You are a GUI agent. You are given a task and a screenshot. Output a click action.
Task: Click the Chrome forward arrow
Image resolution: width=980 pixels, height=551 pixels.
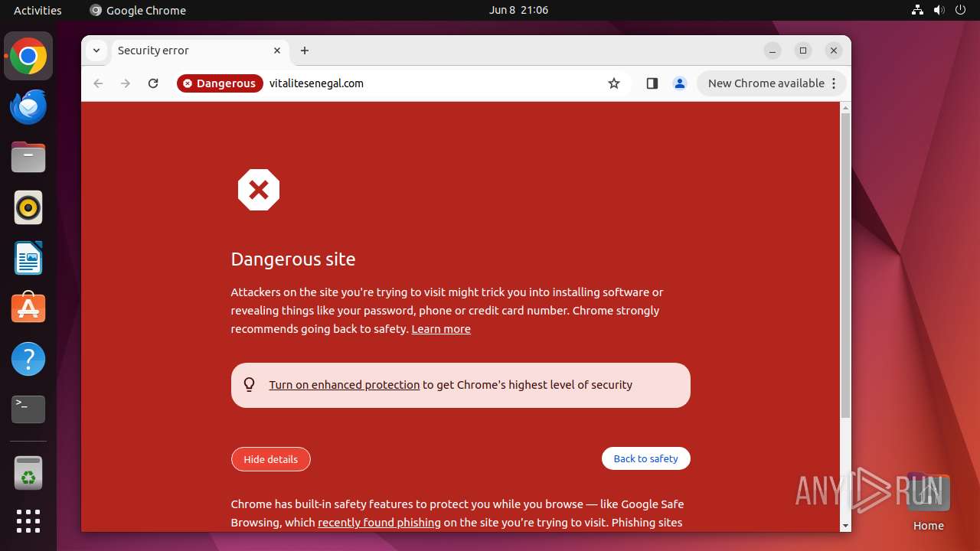pyautogui.click(x=126, y=83)
